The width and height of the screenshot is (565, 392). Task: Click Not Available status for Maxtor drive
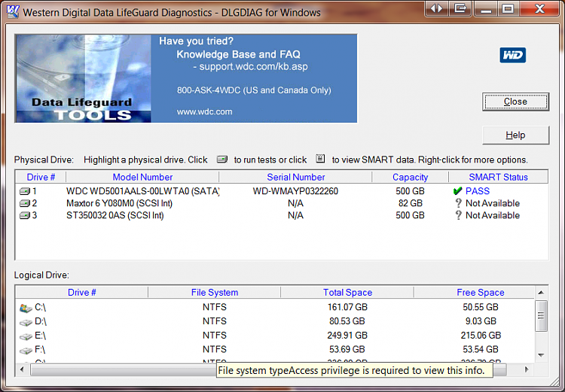tap(493, 203)
